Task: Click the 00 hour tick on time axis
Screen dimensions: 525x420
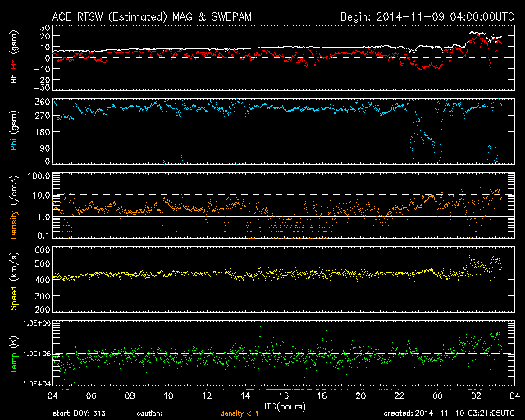Action: [x=437, y=395]
